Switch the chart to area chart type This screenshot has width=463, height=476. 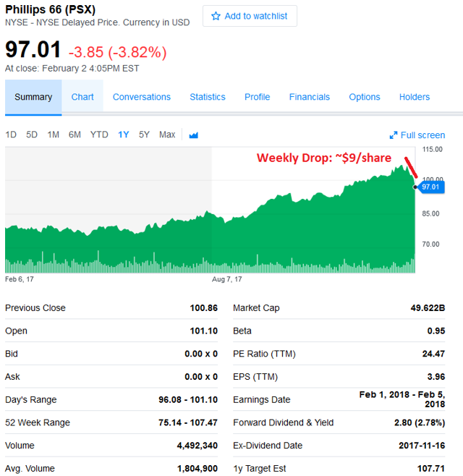tap(193, 135)
